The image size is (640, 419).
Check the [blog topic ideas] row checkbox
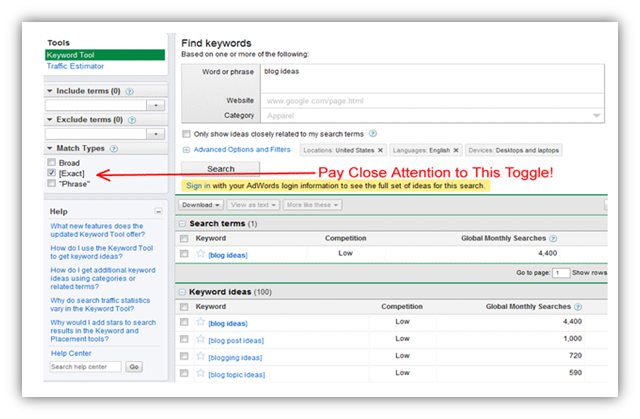(184, 373)
